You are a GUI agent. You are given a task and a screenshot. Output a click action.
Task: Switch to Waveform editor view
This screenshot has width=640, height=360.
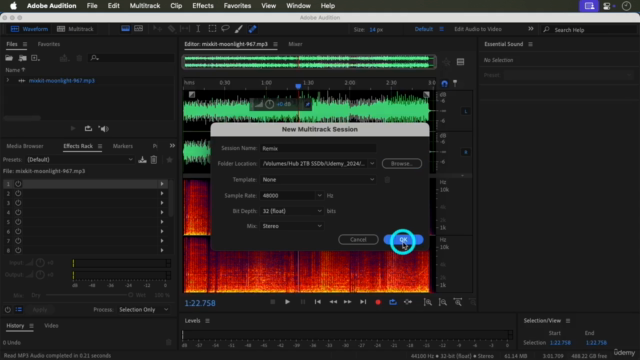pos(29,29)
